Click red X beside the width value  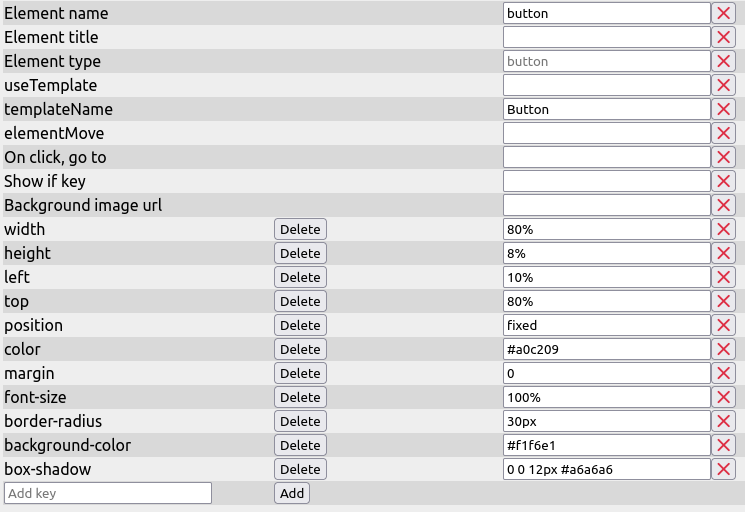[x=723, y=229]
